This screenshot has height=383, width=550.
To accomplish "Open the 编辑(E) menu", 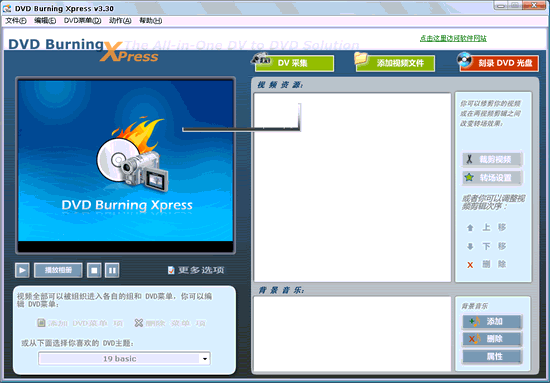I will [x=45, y=21].
